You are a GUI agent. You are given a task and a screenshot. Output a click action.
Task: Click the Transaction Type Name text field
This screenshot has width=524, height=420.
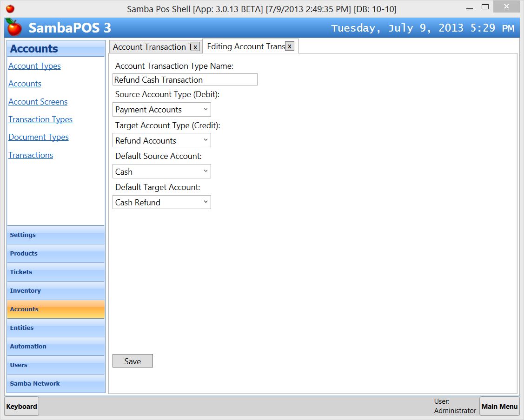coord(185,79)
